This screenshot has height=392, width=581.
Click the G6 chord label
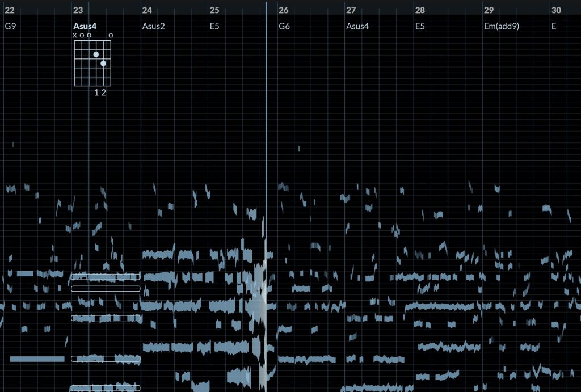tap(284, 26)
